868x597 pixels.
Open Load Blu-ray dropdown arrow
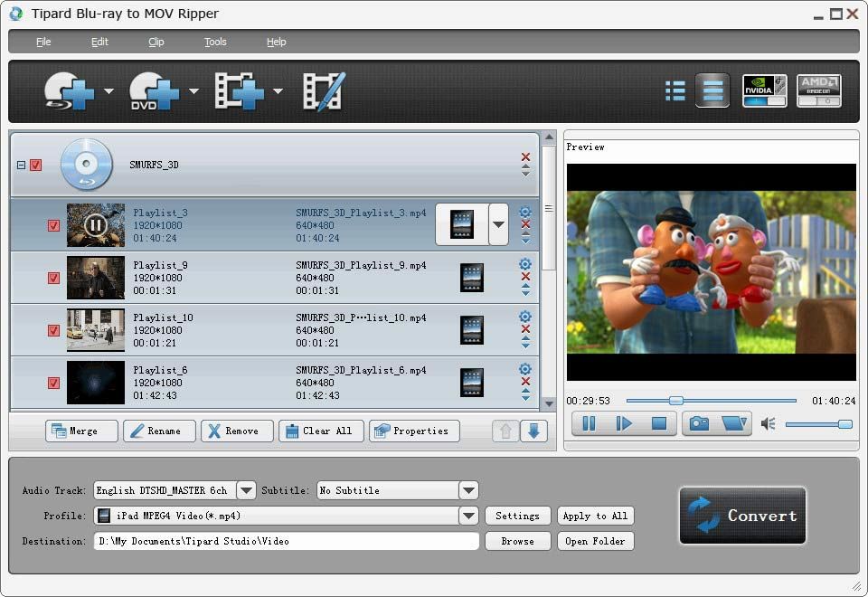(109, 90)
